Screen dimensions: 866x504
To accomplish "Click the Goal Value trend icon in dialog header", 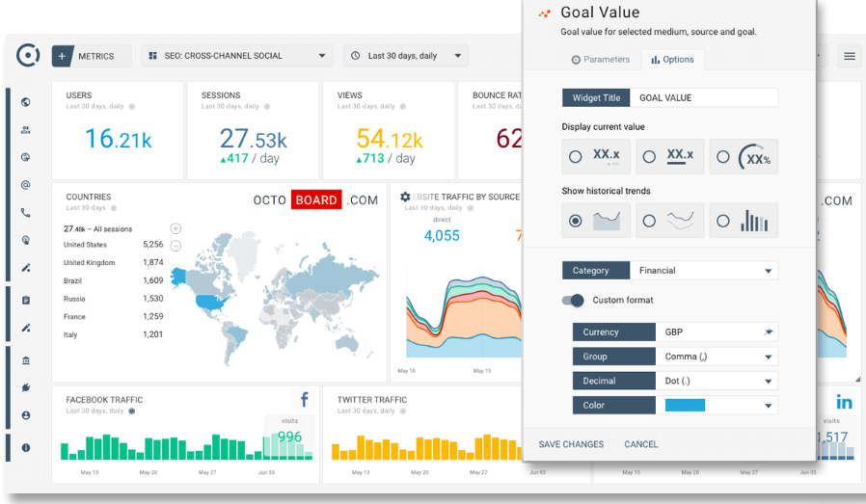I will point(545,13).
